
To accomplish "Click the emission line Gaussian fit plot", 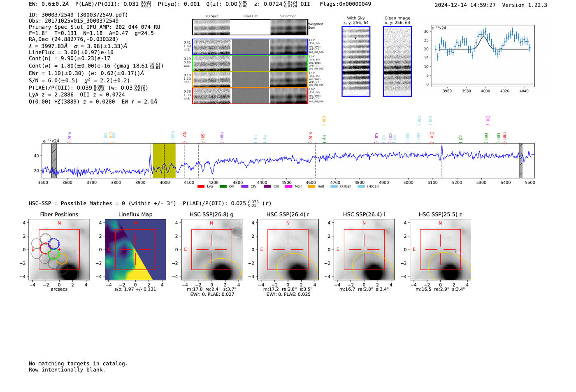I will [482, 56].
